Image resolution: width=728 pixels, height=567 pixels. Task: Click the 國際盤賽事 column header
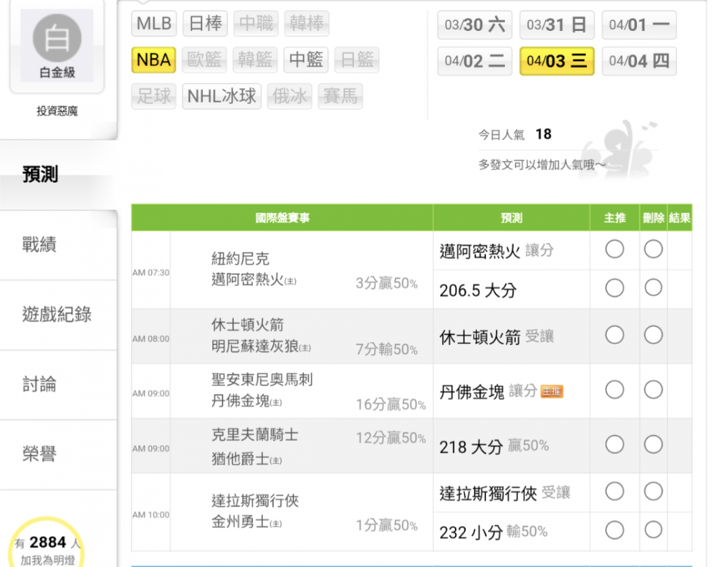[x=282, y=218]
